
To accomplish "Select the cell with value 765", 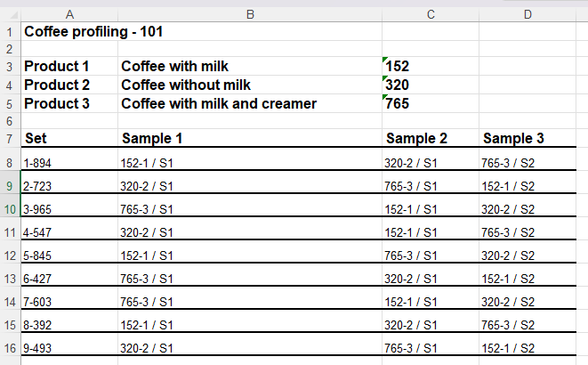I will pos(397,103).
